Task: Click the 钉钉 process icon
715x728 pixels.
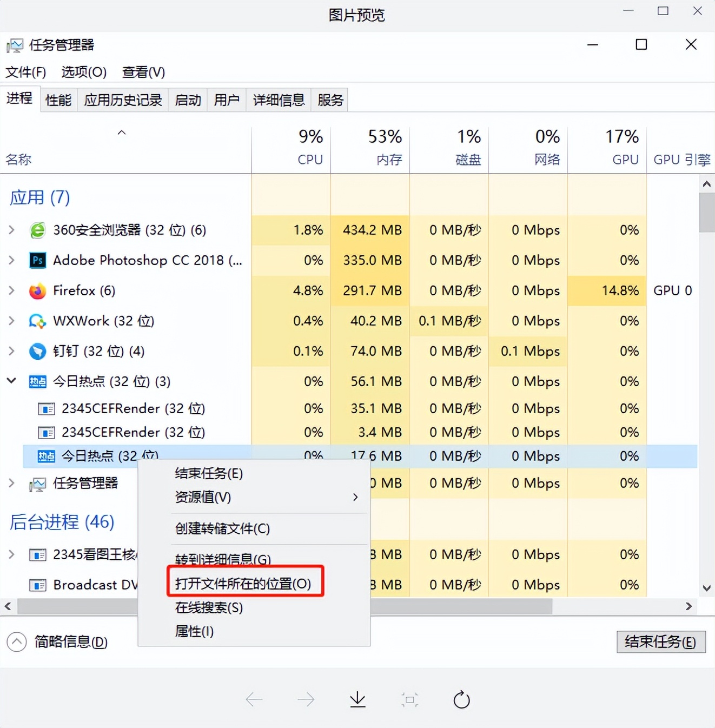Action: point(37,351)
